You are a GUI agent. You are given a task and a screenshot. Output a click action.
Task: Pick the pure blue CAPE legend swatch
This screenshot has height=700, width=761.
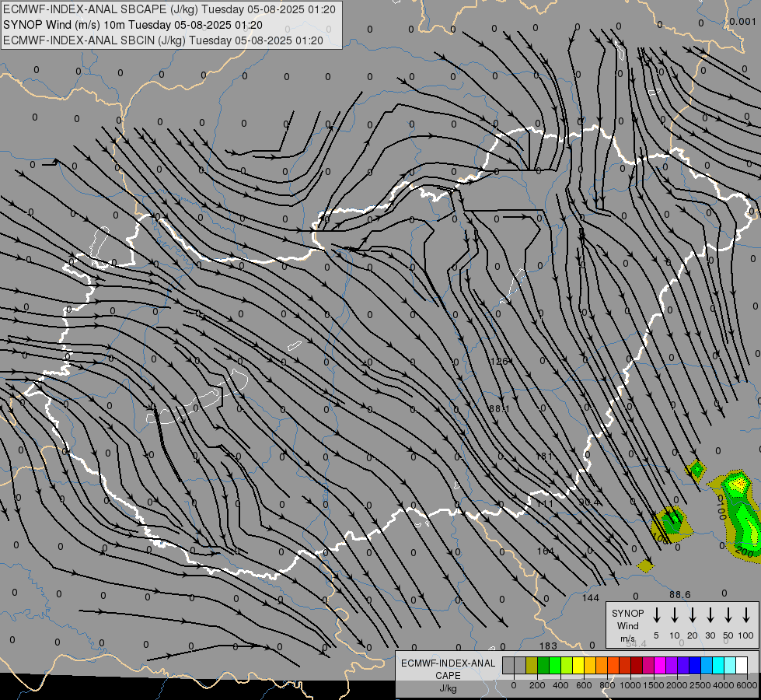click(695, 666)
